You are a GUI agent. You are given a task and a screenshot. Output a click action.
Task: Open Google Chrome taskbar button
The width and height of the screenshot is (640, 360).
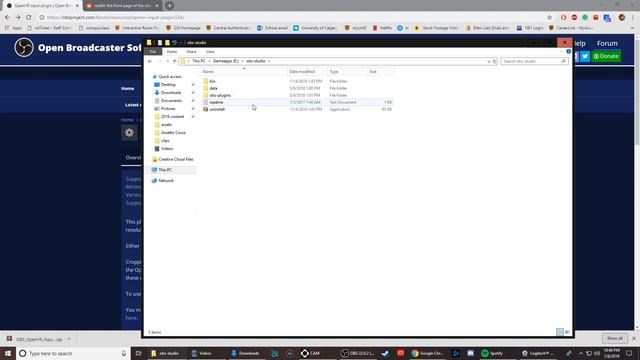click(x=427, y=353)
